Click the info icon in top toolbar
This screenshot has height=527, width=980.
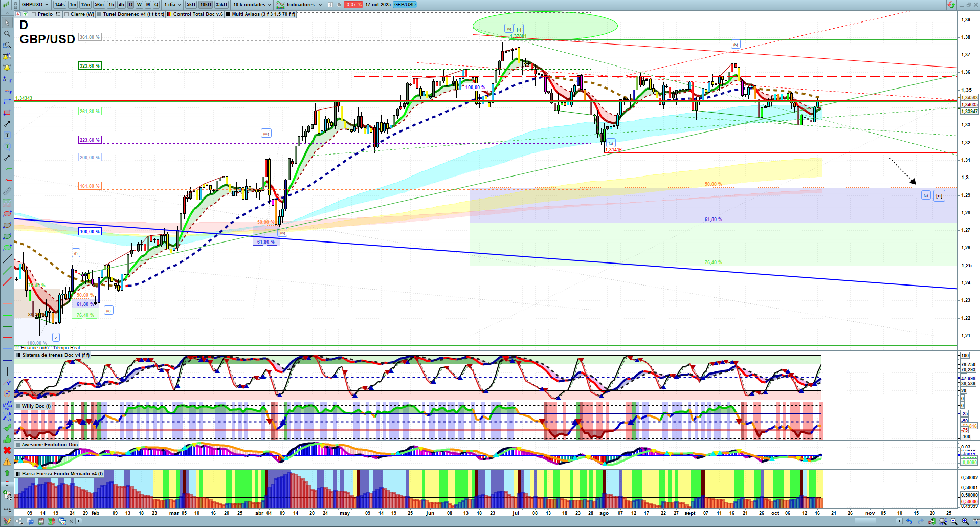(330, 5)
